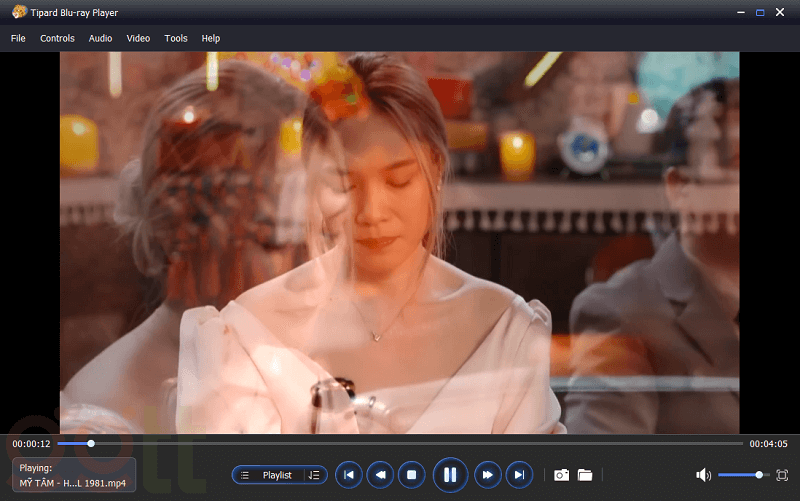The image size is (800, 501).
Task: Stop the video playback
Action: 411,474
